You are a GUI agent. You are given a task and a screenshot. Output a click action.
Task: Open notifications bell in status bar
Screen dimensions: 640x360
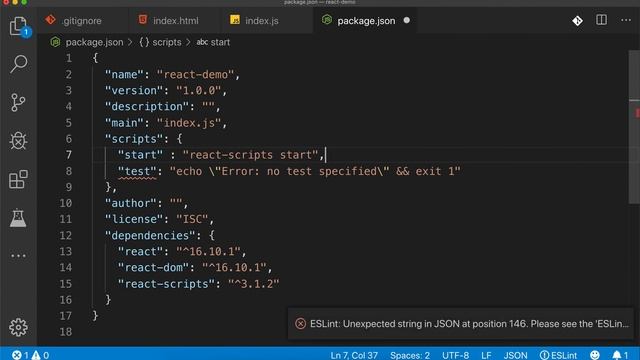620,355
